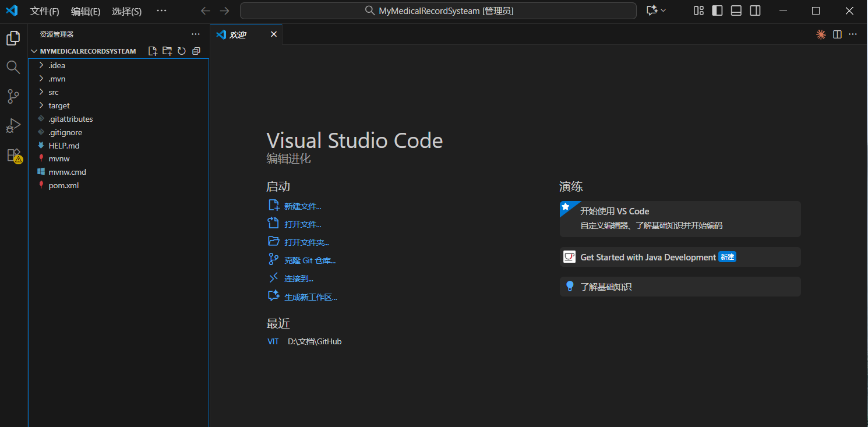Click the New Folder icon in explorer header
This screenshot has height=427, width=868.
(167, 51)
